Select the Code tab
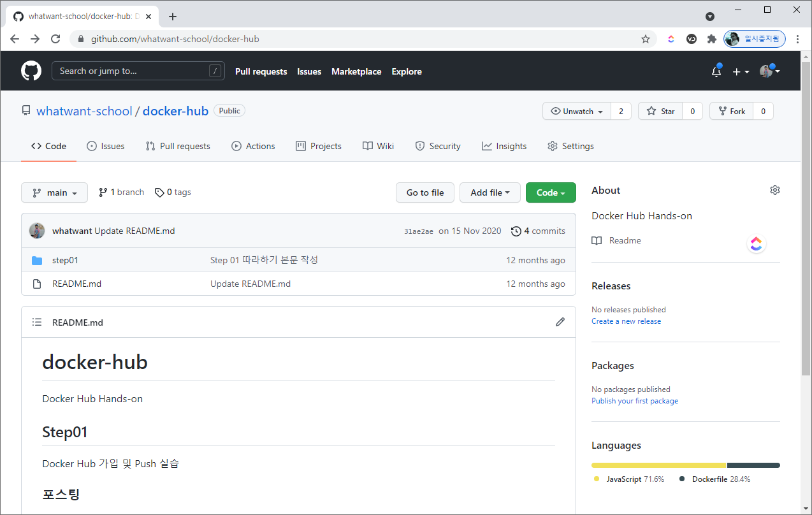812x515 pixels. tap(48, 146)
